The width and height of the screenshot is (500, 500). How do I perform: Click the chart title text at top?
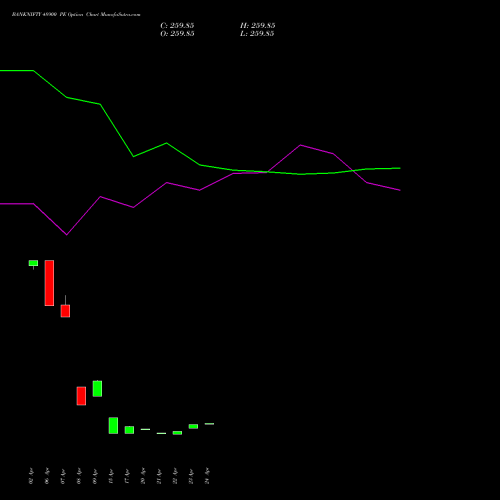[76, 15]
